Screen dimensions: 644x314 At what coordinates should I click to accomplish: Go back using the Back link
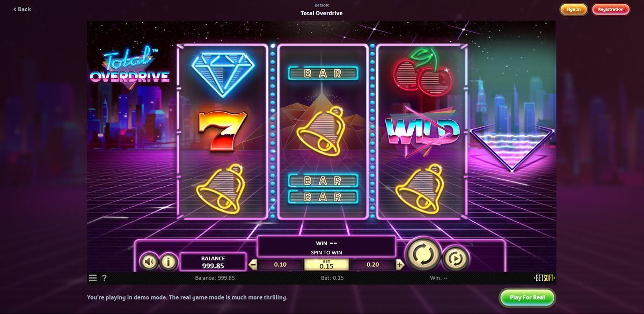(x=22, y=9)
